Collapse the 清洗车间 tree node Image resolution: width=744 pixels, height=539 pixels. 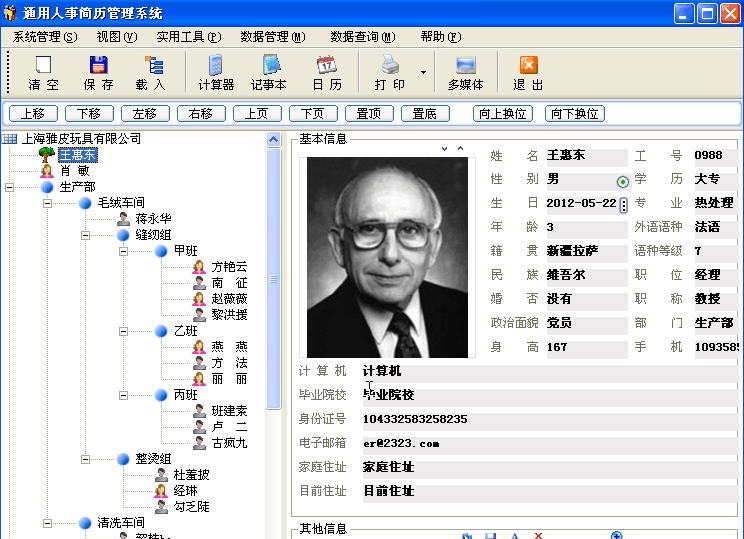point(47,523)
